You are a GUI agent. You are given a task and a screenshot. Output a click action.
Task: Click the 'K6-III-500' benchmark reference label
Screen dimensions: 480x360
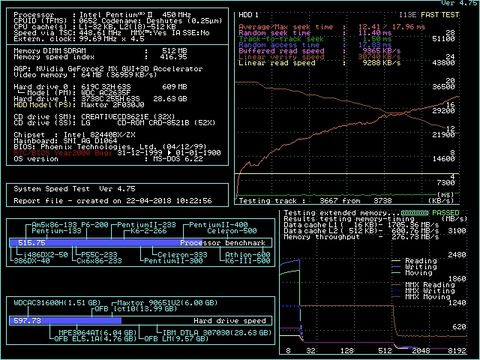(247, 261)
